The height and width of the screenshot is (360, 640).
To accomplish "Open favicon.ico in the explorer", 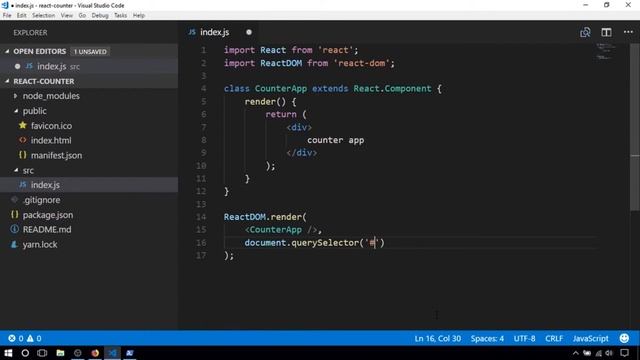I will click(x=89, y=126).
